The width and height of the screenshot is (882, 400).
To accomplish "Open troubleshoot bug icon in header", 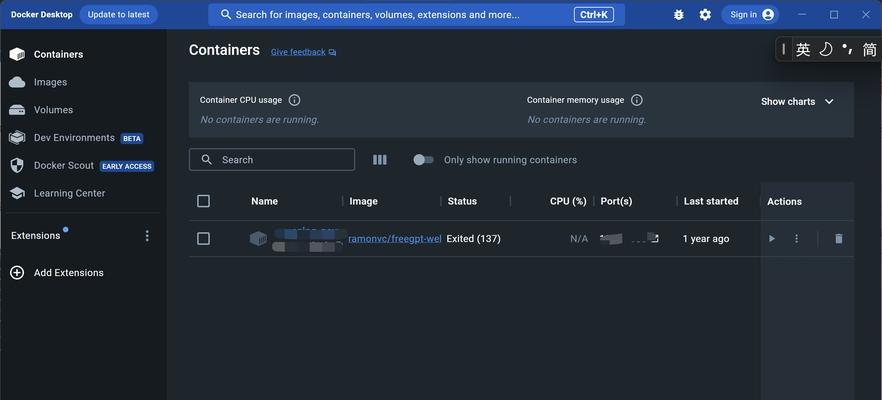I will 679,15.
